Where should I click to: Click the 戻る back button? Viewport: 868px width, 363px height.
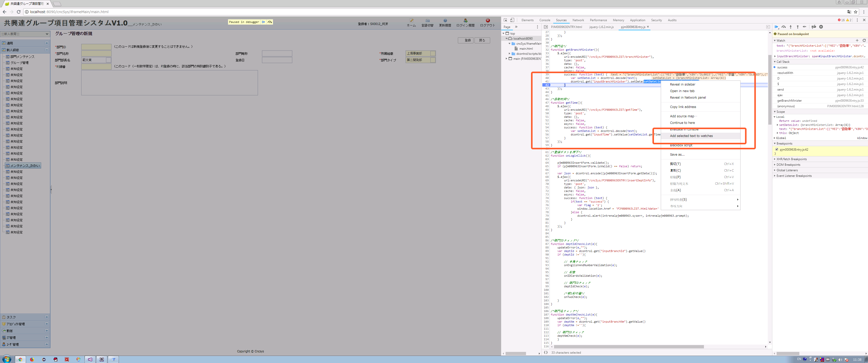pos(482,40)
